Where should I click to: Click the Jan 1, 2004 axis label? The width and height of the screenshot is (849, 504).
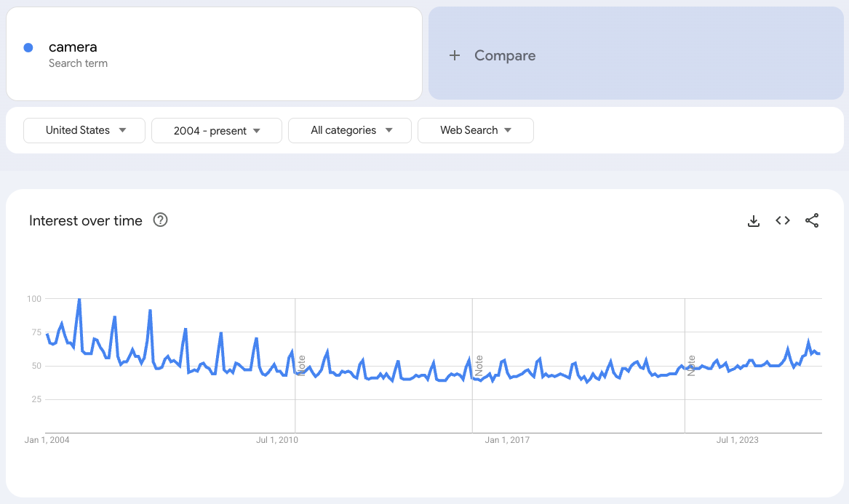(x=47, y=440)
